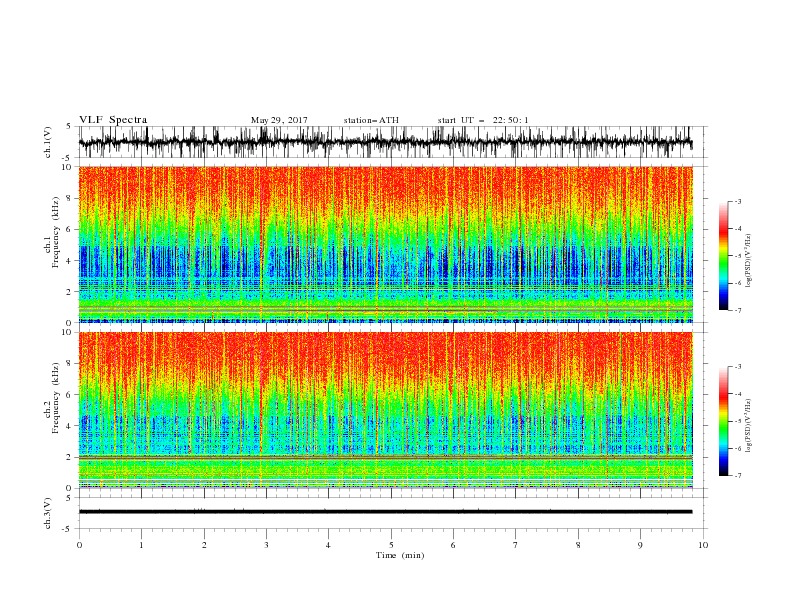Click the 'ch.1(V)' waveform axis label
Image resolution: width=792 pixels, height=612 pixels.
pos(48,142)
